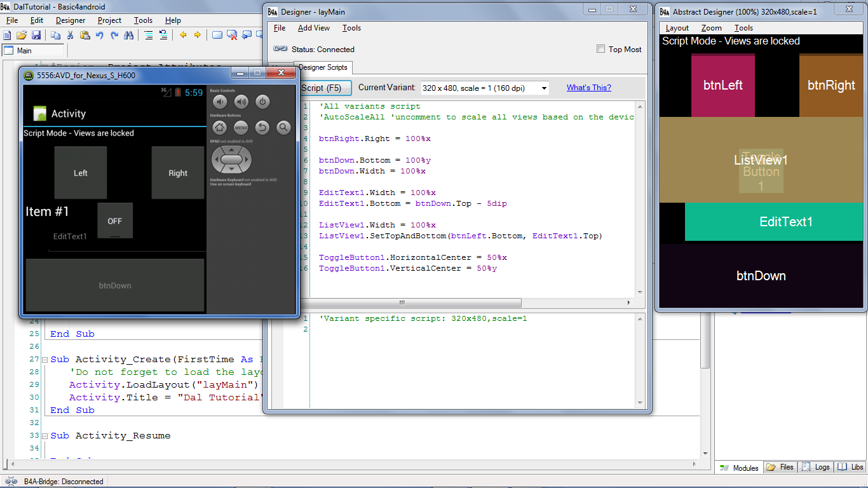This screenshot has height=488, width=868.
Task: Click the Right button in emulator
Action: coord(178,173)
